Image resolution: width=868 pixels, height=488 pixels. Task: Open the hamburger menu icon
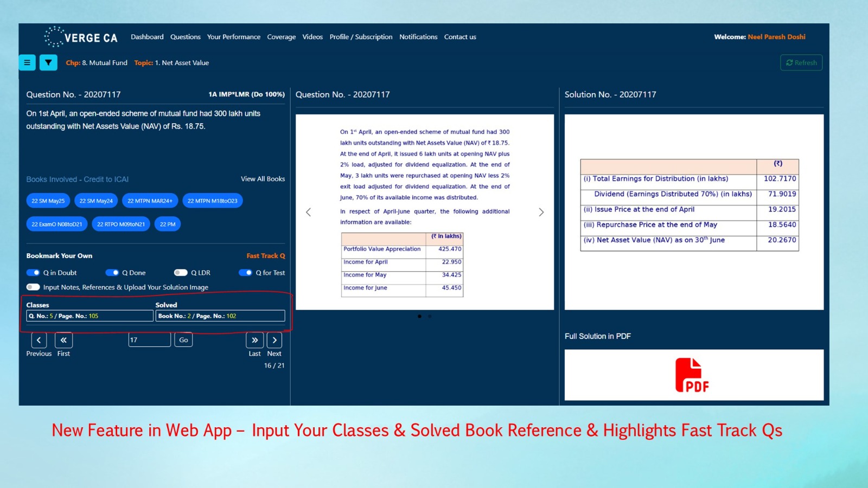pos(27,62)
